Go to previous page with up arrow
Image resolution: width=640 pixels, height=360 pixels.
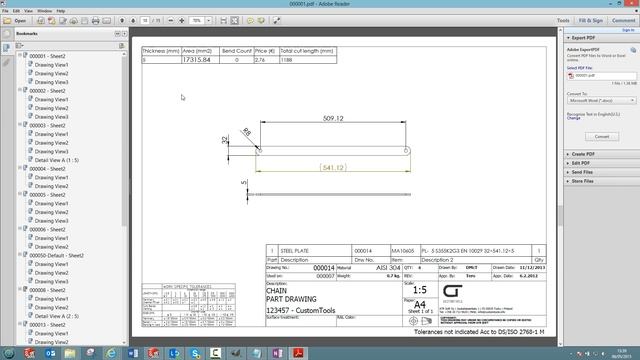point(122,20)
